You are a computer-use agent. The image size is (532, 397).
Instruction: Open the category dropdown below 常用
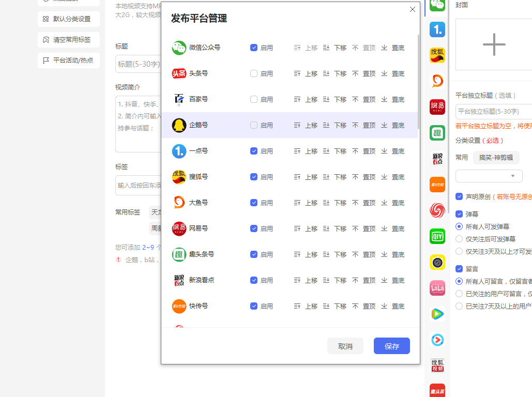[x=489, y=176]
